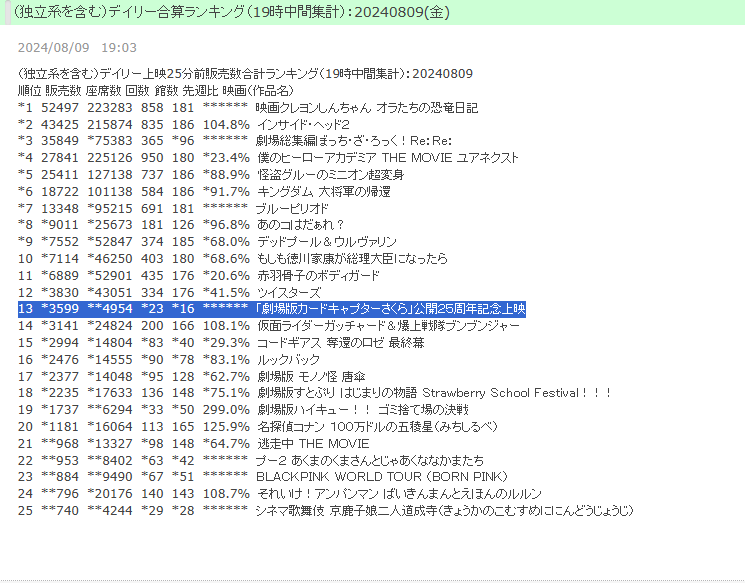
Task: Click the row 仮面ライダーガッチャード＆爆上戦隊ブンブンジャー
Action: coord(269,326)
